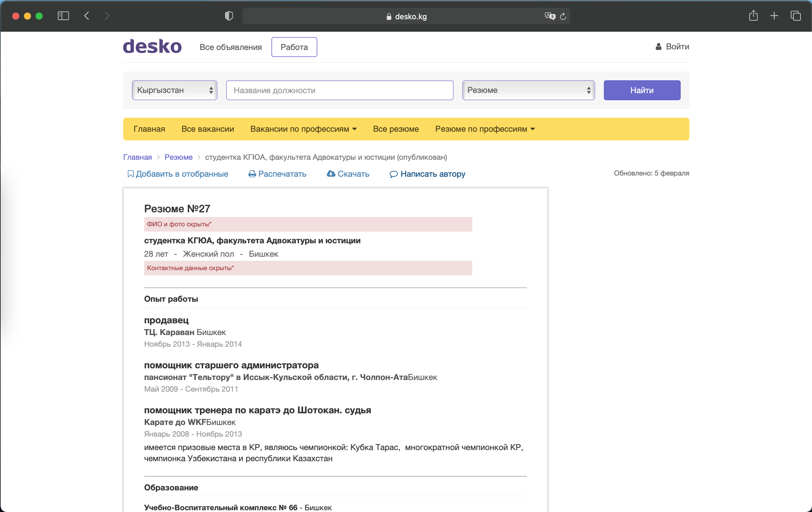Click the user icon beside Войти
812x512 pixels.
658,46
